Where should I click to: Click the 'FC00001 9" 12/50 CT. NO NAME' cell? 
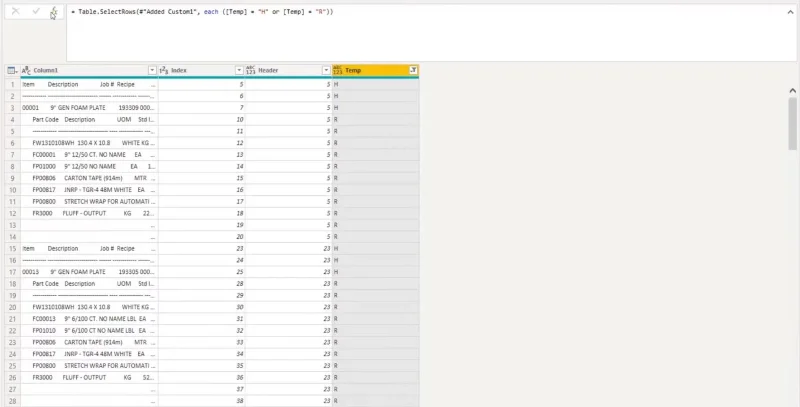coord(89,155)
